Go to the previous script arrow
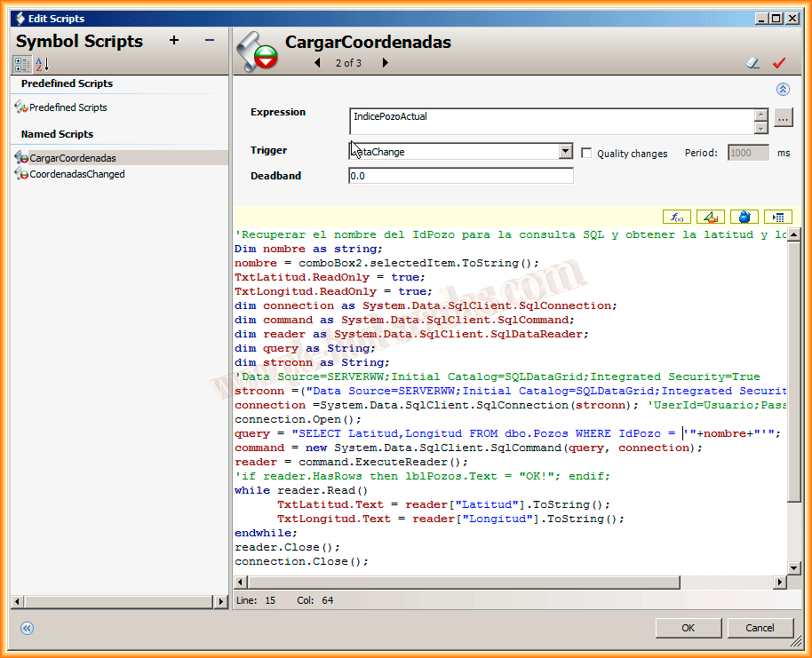The width and height of the screenshot is (812, 658). 318,63
